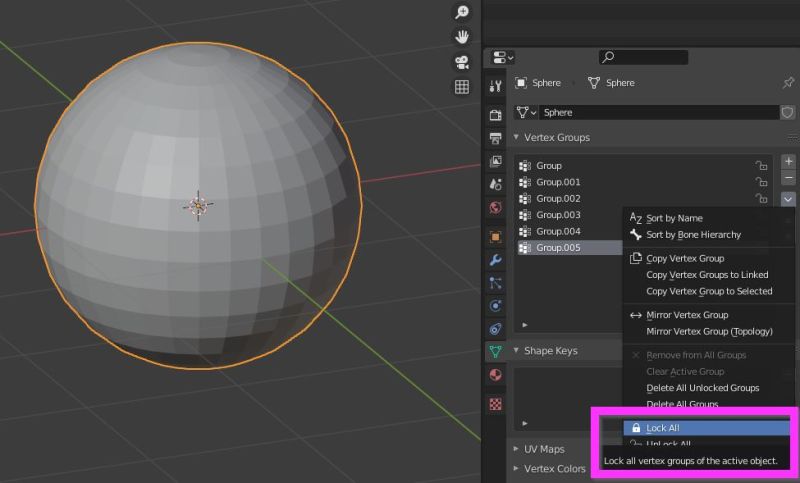The width and height of the screenshot is (800, 483).
Task: Collapse the Vertex Groups panel
Action: pyautogui.click(x=516, y=137)
